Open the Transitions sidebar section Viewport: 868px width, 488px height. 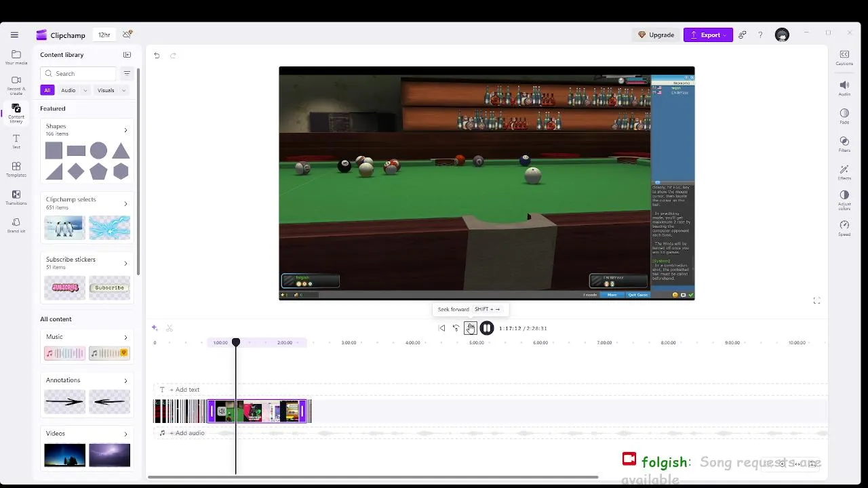[16, 197]
